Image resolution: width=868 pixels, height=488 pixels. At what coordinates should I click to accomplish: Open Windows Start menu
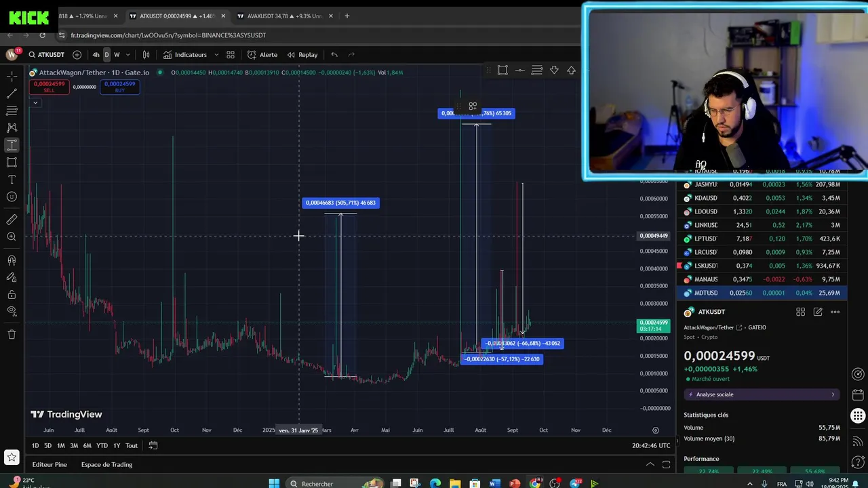(x=274, y=483)
